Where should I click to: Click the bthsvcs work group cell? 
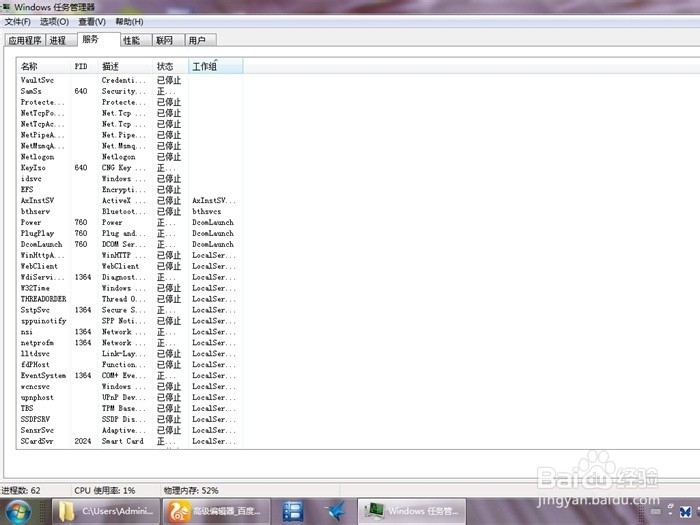(x=207, y=211)
